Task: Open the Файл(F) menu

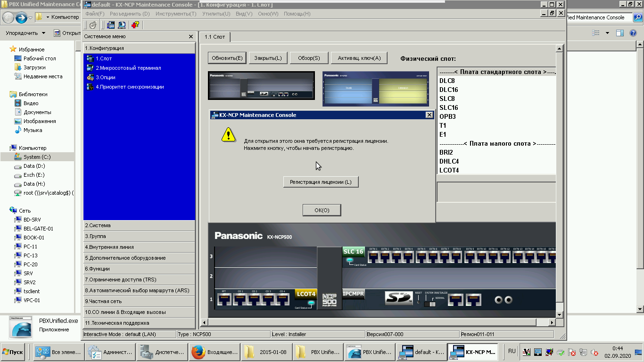Action: 95,14
